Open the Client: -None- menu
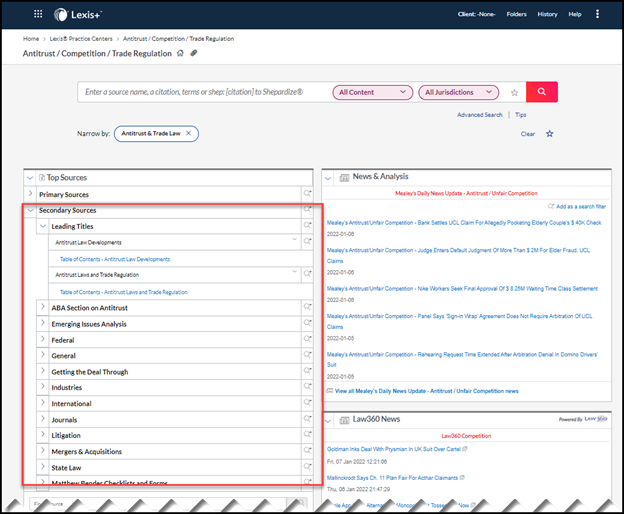Screen dimensions: 625x515 [476, 14]
